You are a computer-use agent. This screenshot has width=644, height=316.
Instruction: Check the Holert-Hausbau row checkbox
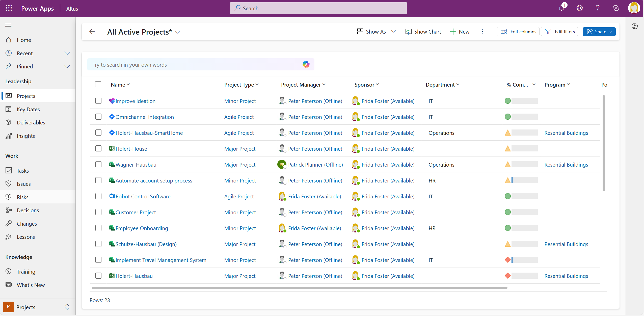tap(98, 276)
